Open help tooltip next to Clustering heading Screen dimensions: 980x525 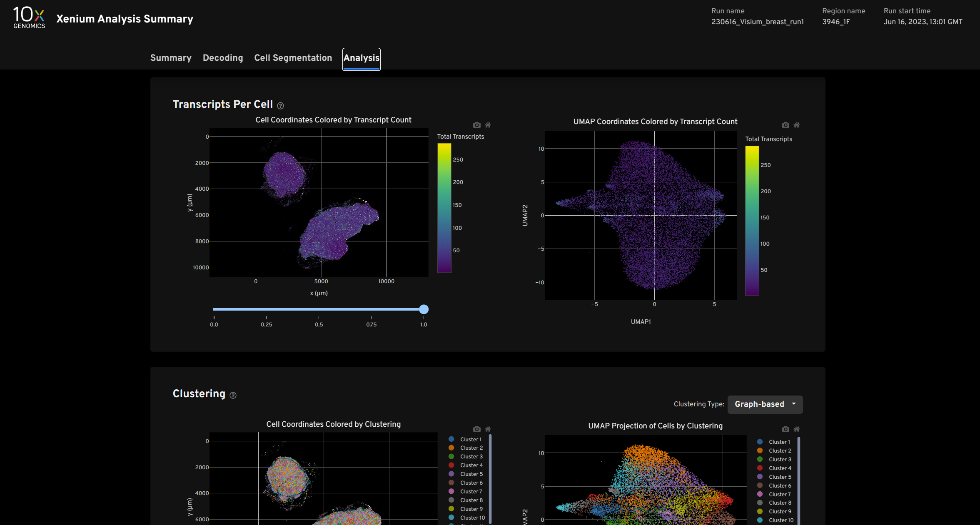[x=233, y=396]
